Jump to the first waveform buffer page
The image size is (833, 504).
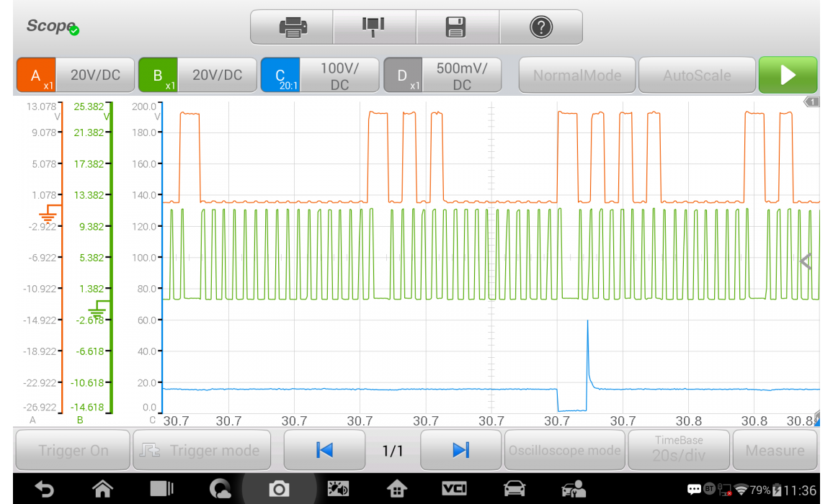(x=324, y=450)
